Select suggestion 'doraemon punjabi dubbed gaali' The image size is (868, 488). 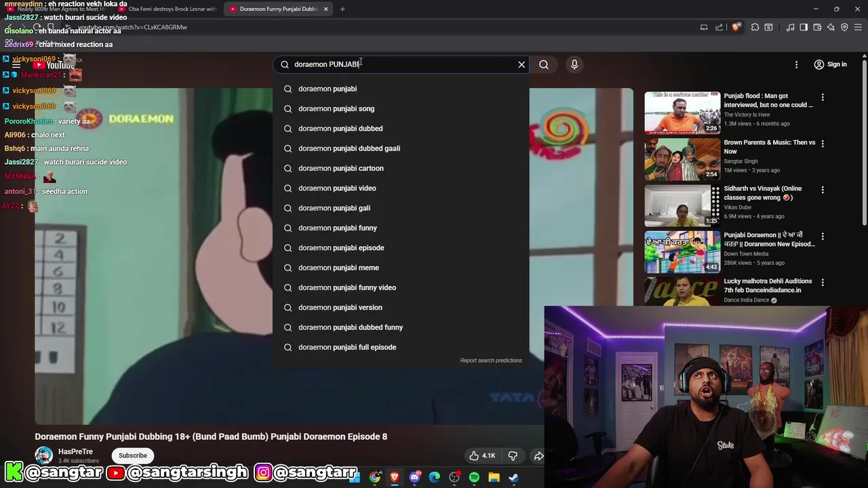pyautogui.click(x=401, y=148)
